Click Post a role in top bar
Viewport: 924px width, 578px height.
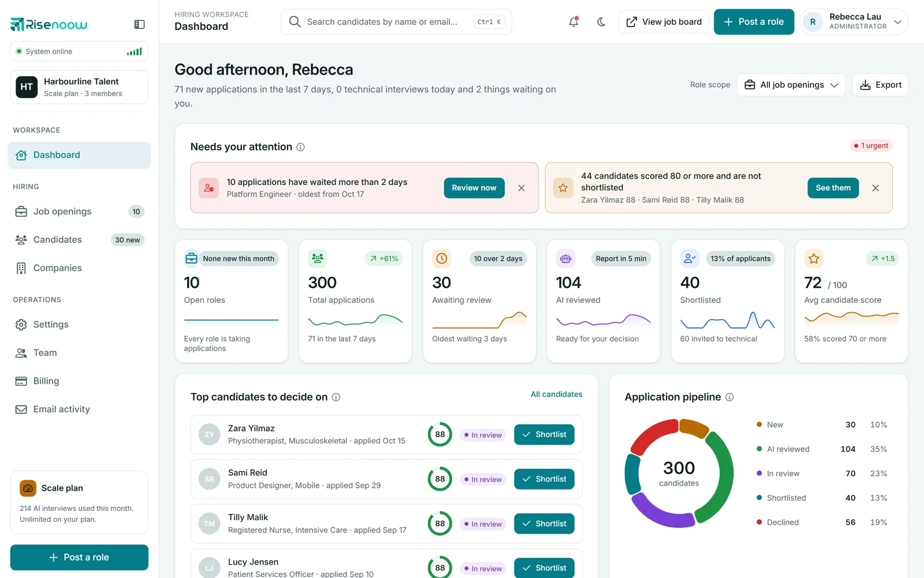coord(754,22)
